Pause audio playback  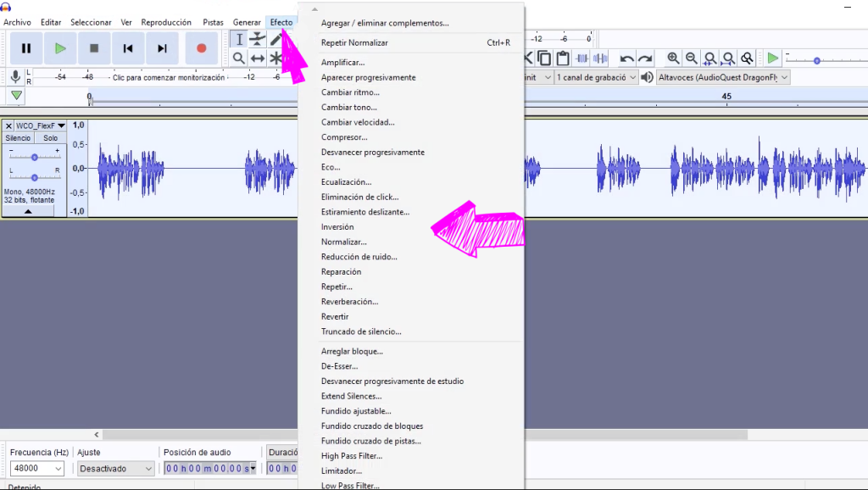tap(26, 48)
